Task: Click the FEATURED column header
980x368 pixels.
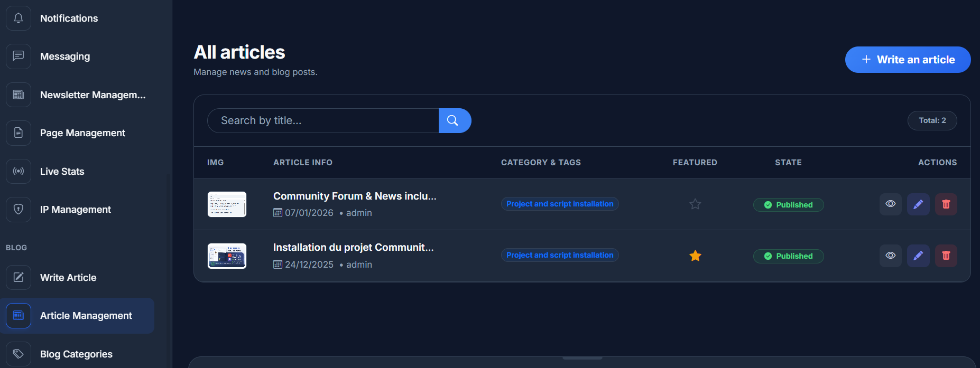Action: click(695, 163)
